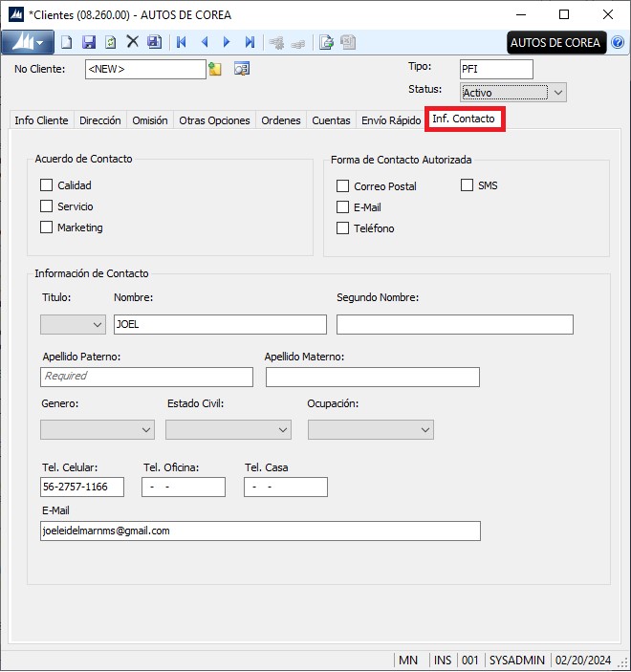This screenshot has width=631, height=672.
Task: Go to the previous record
Action: 204,42
